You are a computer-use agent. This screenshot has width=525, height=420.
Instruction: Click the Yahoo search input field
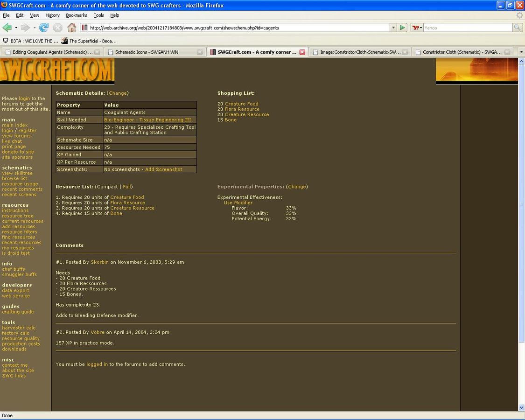[467, 28]
